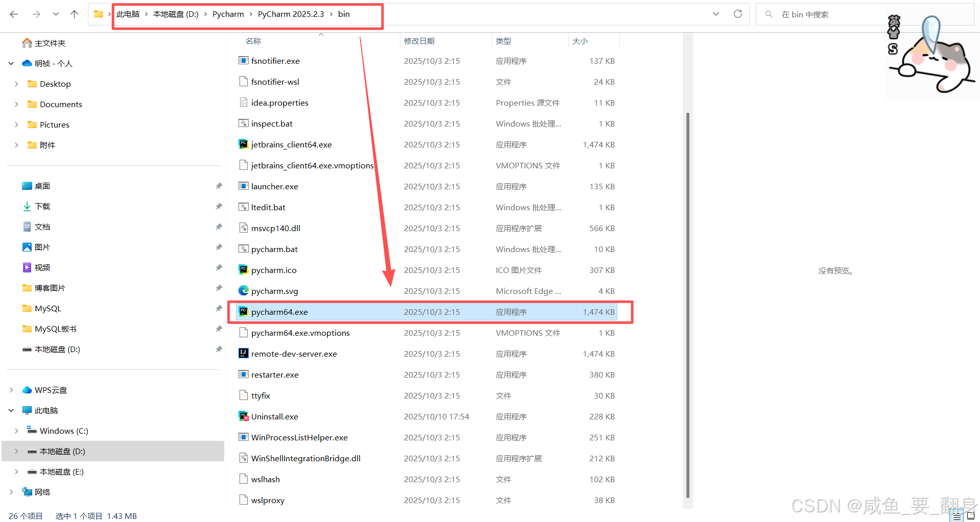Open the pinned MySQL板书 folder
The image size is (980, 522).
[55, 329]
